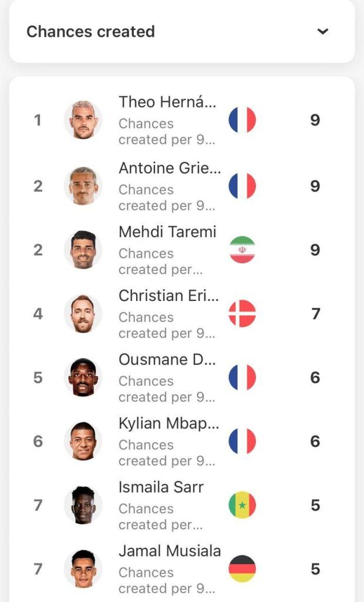Click the Germany flag icon
The width and height of the screenshot is (364, 602).
tap(242, 568)
